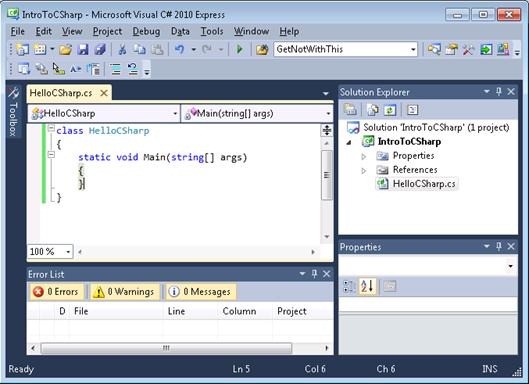
Task: Open the Project menu
Action: click(x=107, y=31)
